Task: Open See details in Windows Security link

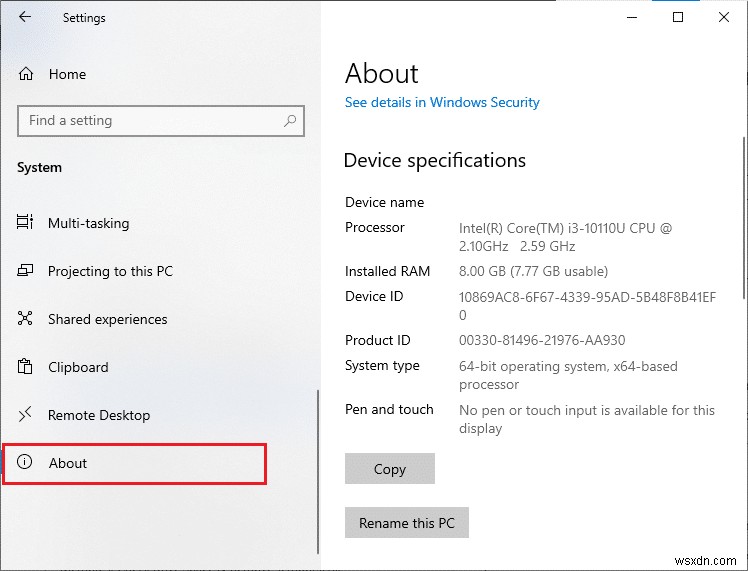Action: (442, 102)
